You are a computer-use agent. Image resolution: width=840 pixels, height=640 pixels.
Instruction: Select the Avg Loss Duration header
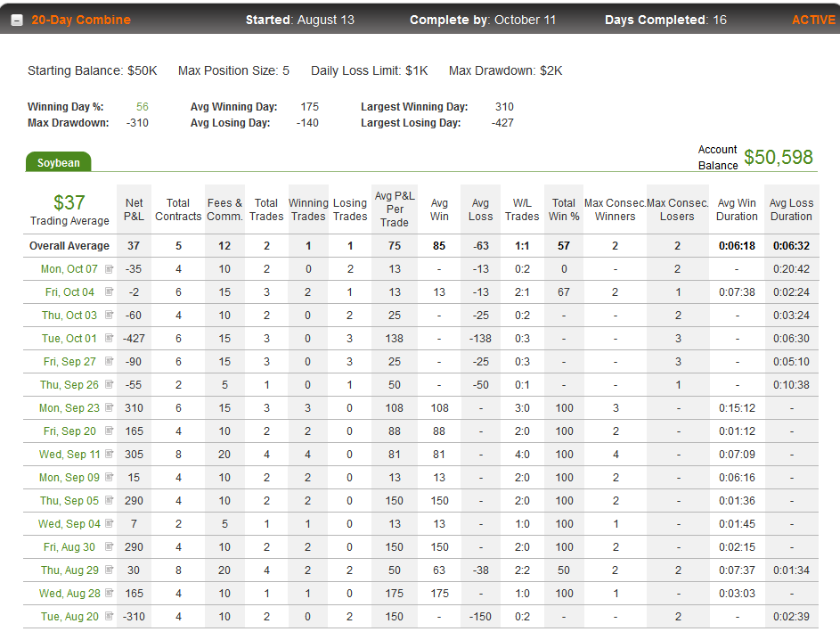[791, 209]
